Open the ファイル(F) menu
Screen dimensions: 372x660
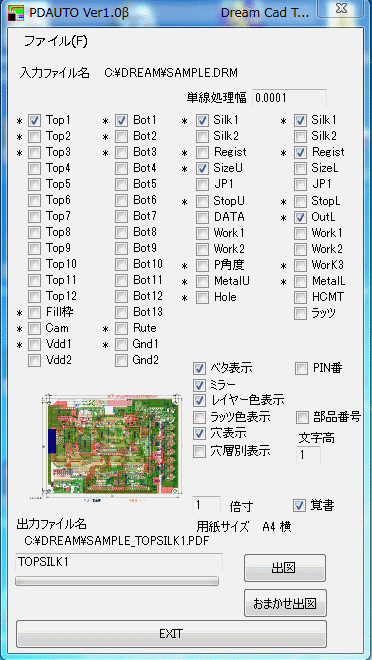click(55, 41)
